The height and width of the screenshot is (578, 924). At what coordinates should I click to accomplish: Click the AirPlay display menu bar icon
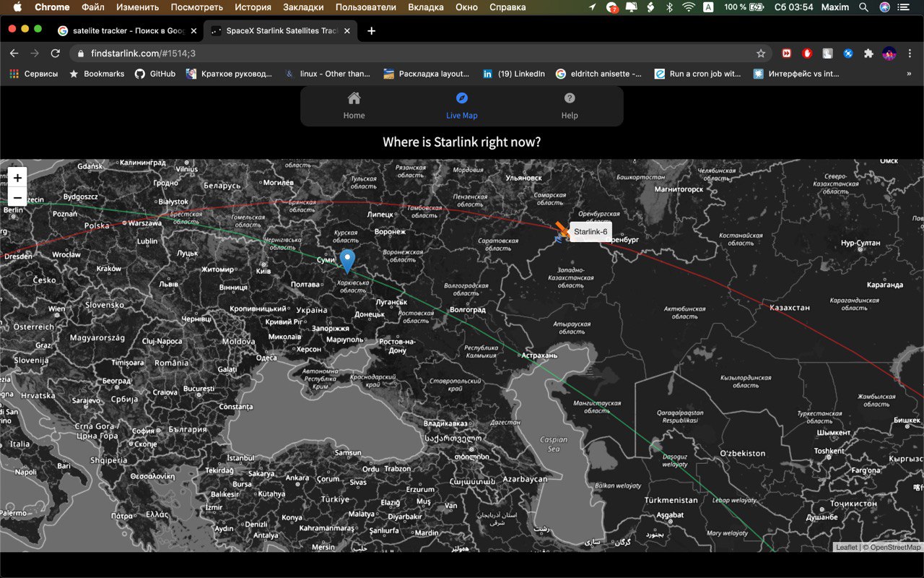[631, 7]
